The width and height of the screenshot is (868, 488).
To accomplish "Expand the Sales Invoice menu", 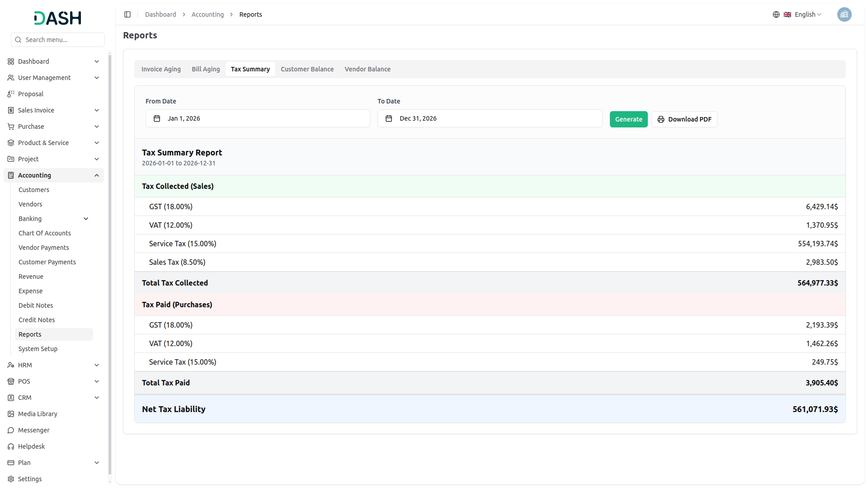I will tap(97, 110).
